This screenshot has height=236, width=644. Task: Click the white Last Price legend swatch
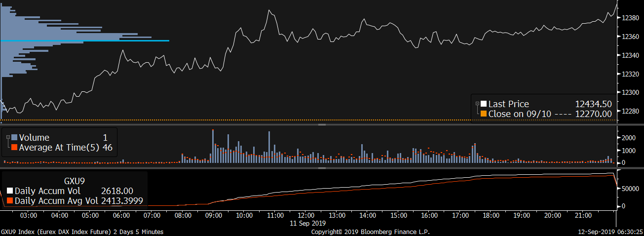[x=484, y=104]
